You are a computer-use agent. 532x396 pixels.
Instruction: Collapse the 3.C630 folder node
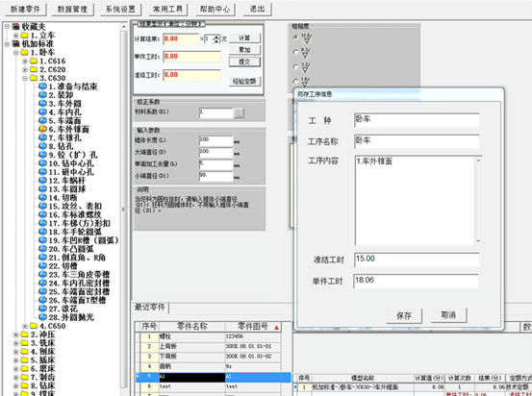(x=25, y=78)
